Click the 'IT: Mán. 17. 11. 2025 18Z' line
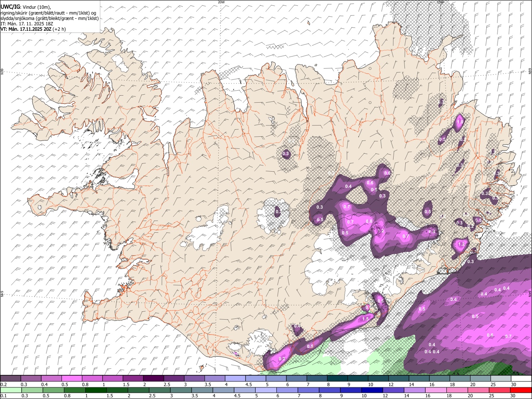Viewport: 532px width, 399px height. coord(27,24)
